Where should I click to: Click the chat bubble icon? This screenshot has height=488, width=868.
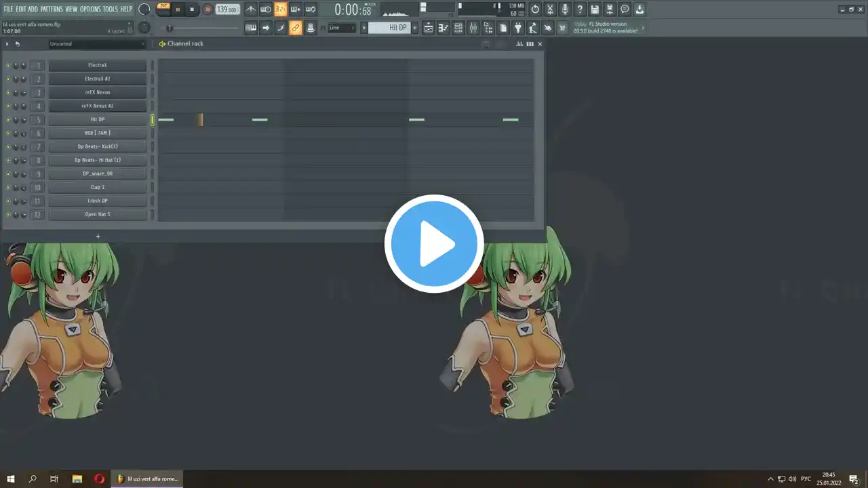coord(625,9)
